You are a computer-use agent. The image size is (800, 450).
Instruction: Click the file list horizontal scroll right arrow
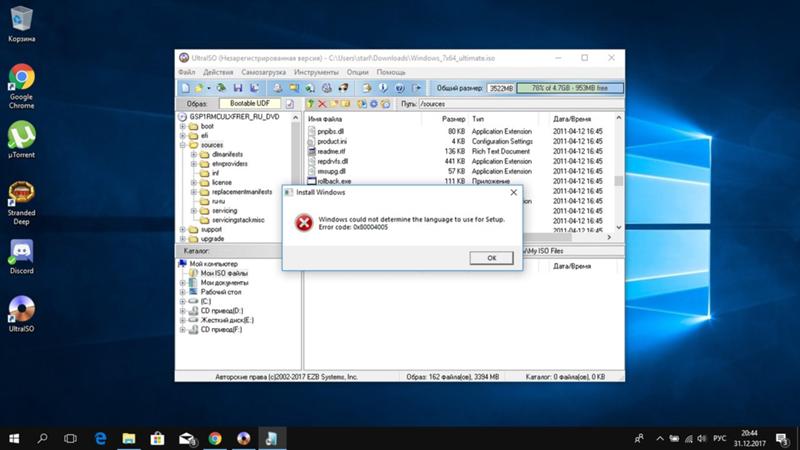pyautogui.click(x=609, y=237)
